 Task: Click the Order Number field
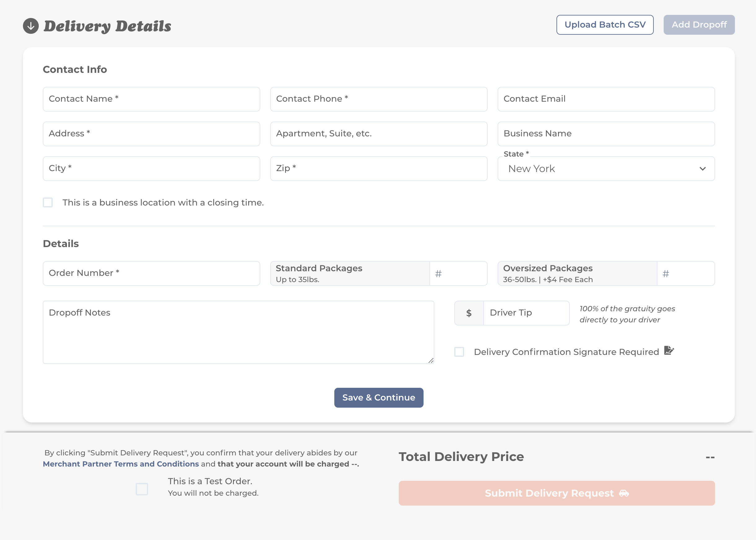[152, 273]
